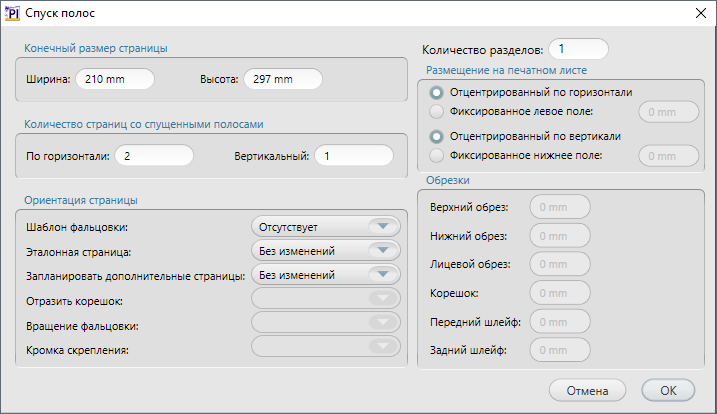The height and width of the screenshot is (414, 717).
Task: Enable Фиксированное нижнее поле radio option
Action: coord(436,155)
